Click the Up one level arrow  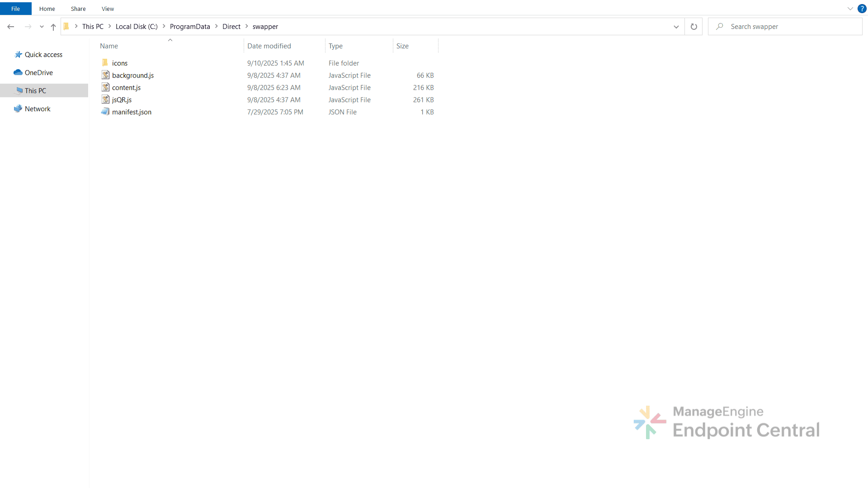53,27
